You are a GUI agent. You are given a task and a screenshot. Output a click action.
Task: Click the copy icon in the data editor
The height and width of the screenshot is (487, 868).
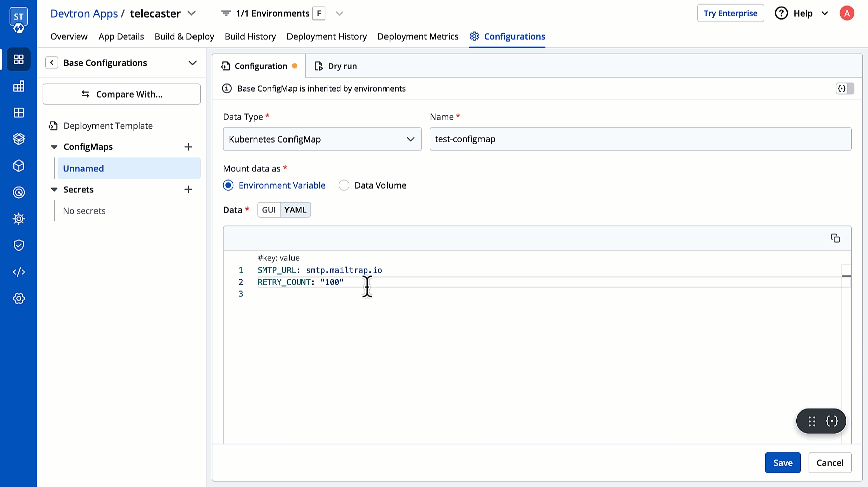click(835, 238)
